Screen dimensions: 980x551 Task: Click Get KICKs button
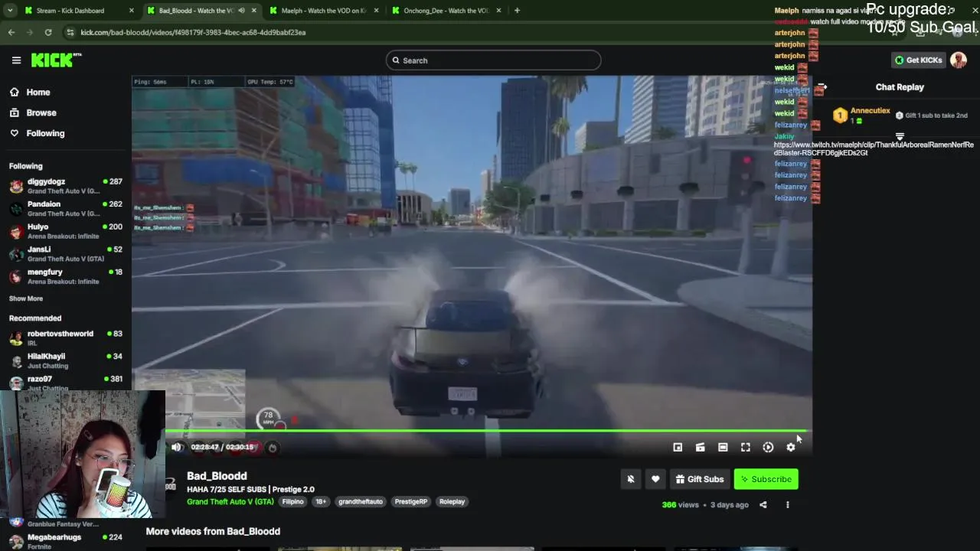tap(918, 60)
